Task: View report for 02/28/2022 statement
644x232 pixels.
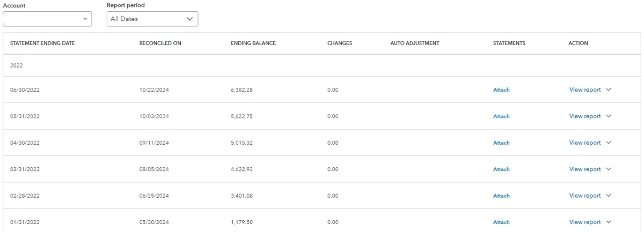Action: click(x=584, y=196)
